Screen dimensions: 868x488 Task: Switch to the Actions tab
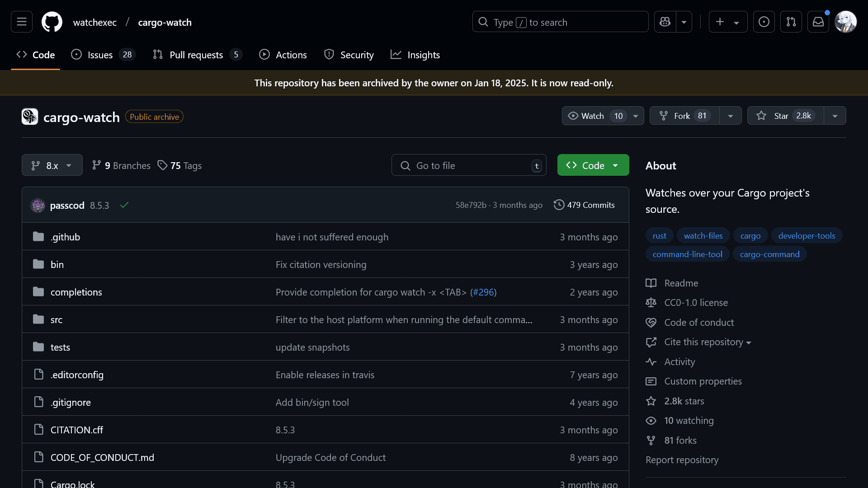[x=283, y=55]
